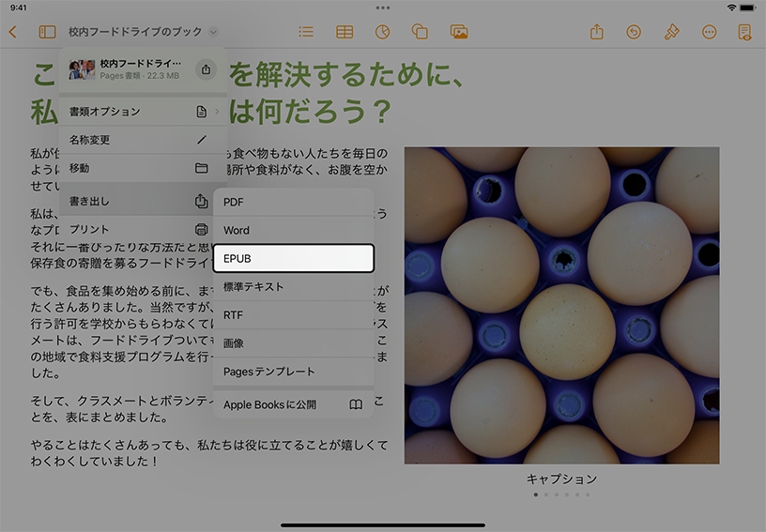Tap the back chevron in top-left corner
Viewport: 766px width, 532px height.
pos(12,32)
